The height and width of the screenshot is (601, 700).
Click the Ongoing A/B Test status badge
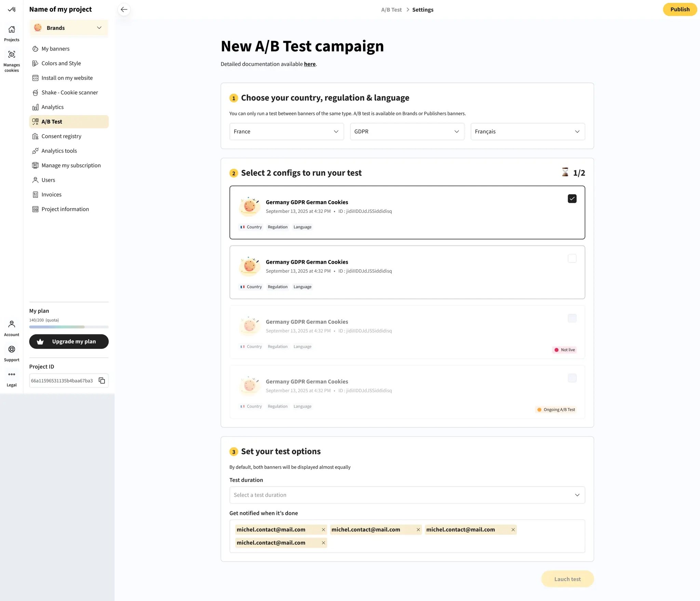[x=556, y=410]
